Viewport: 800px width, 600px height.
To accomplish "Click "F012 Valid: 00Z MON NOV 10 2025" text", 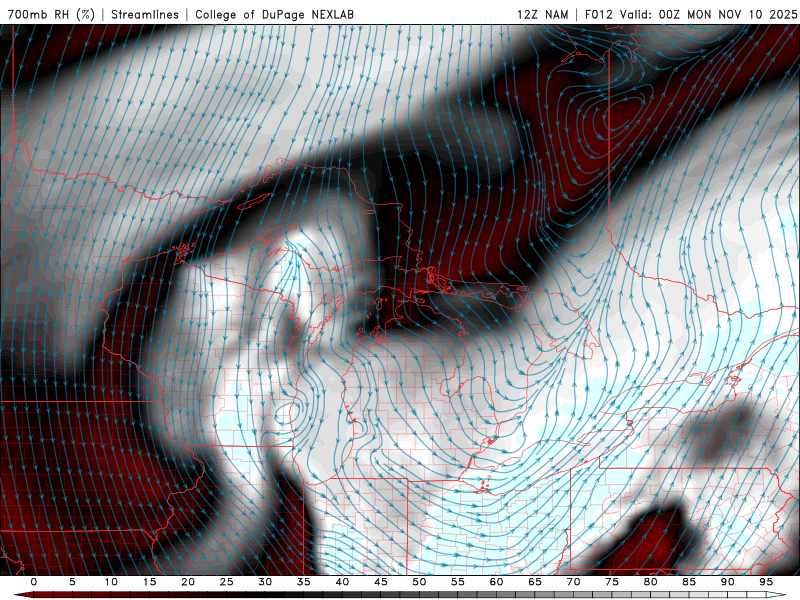I will click(x=691, y=14).
